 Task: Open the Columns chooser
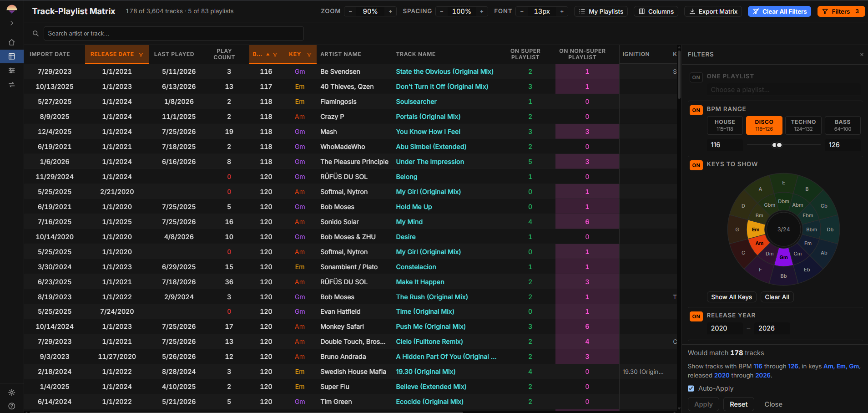point(656,11)
